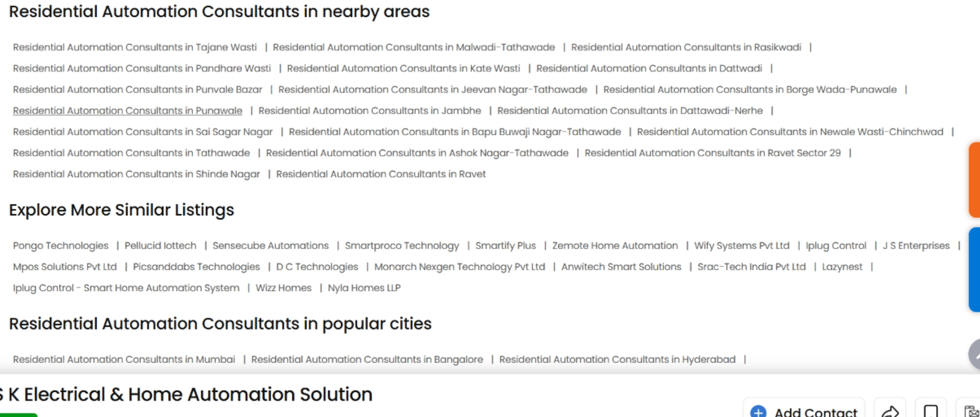Open consultants in Malwadi-Tathawade link
This screenshot has height=417, width=980.
coord(414,47)
